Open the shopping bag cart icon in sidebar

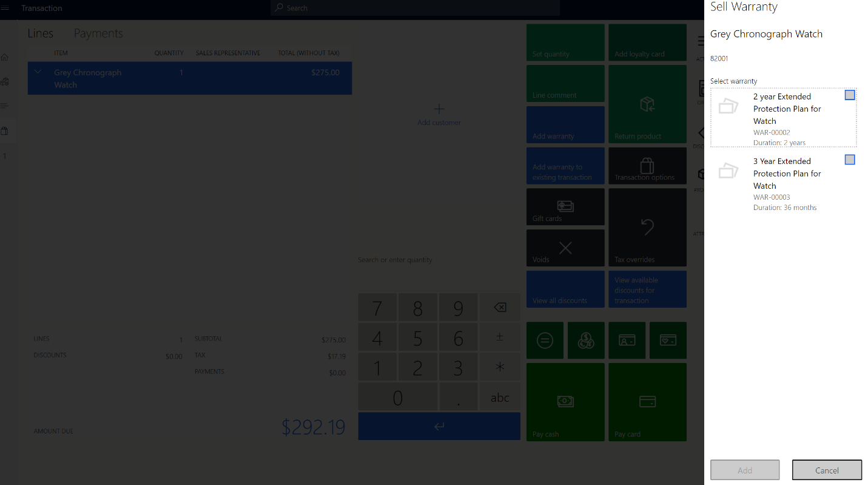[5, 131]
